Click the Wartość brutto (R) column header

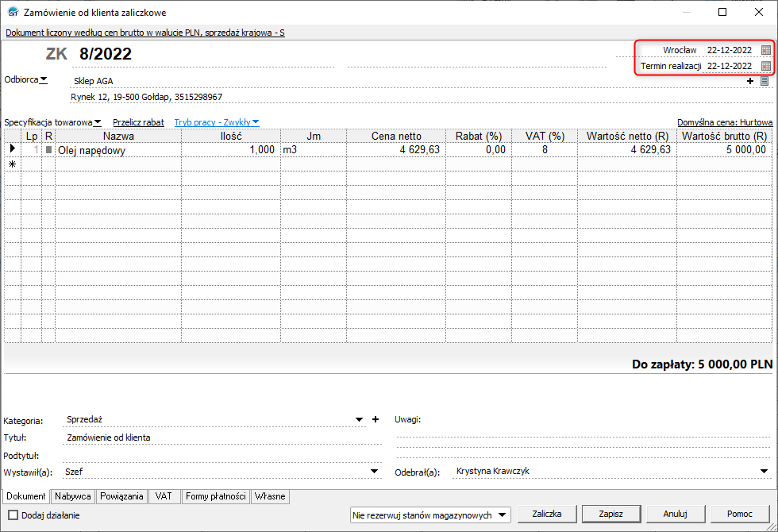coord(724,136)
